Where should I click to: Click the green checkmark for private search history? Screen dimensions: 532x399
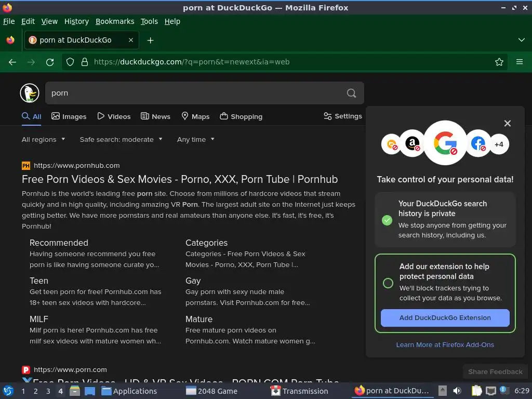pos(387,220)
